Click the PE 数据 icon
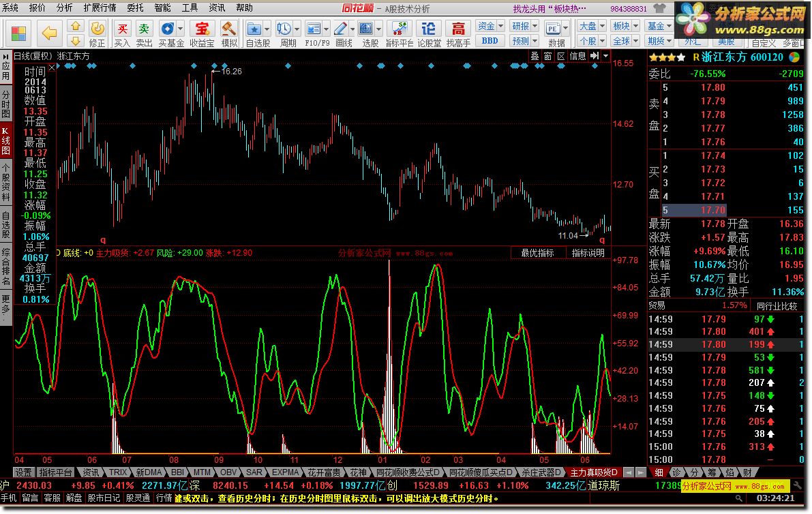 (552, 29)
